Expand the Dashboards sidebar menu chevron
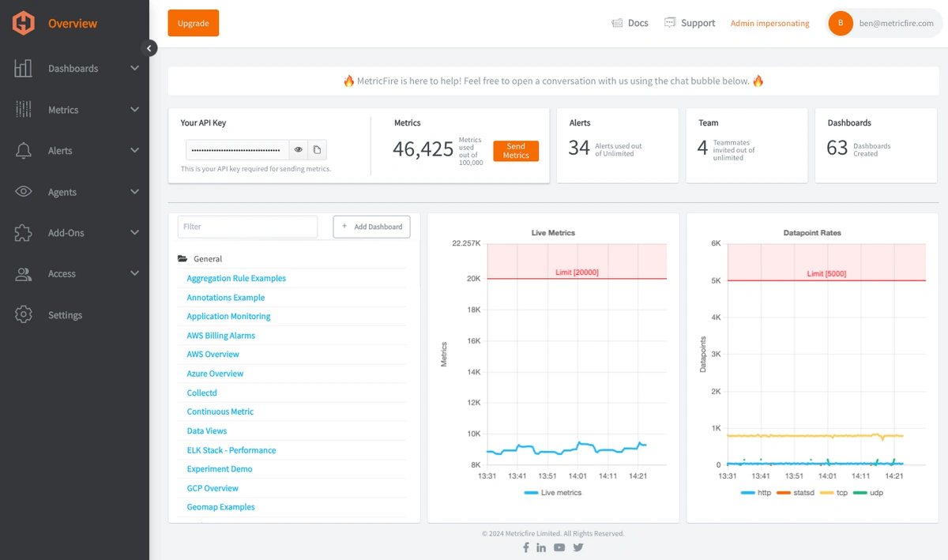The height and width of the screenshot is (560, 948). coord(134,69)
